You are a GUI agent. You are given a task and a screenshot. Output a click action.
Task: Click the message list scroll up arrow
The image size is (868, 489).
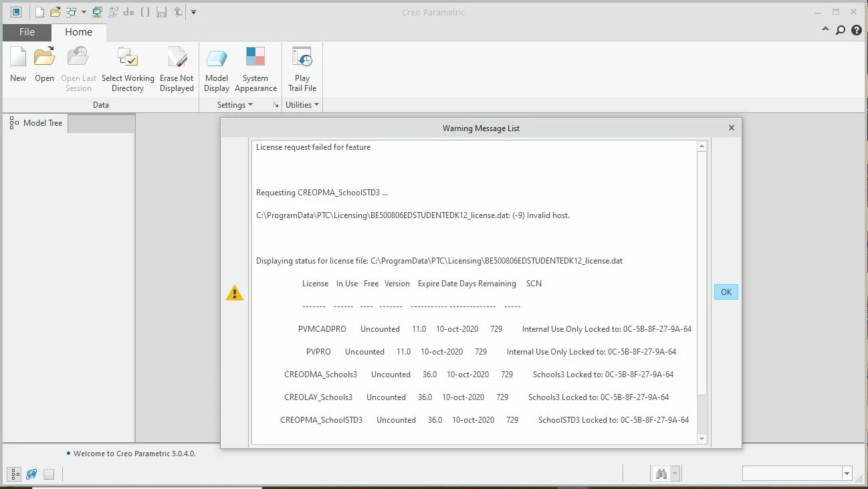[701, 146]
